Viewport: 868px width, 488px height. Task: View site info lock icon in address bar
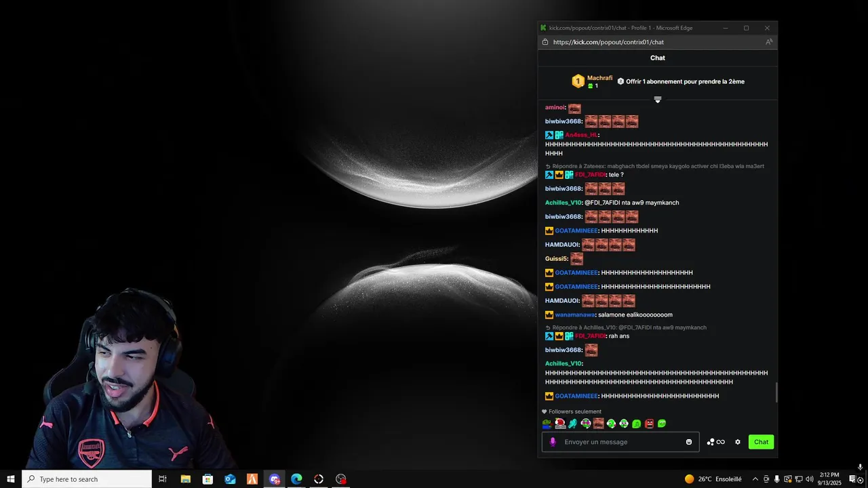[545, 42]
